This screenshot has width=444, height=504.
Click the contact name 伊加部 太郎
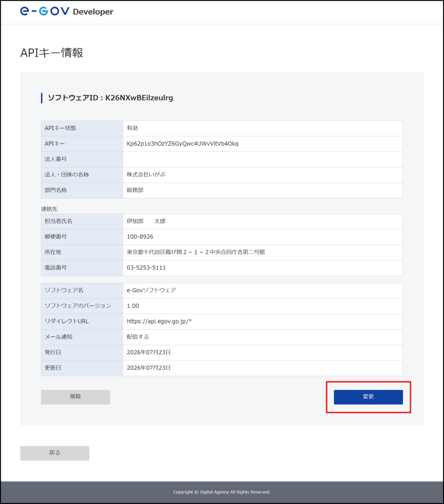pos(146,221)
